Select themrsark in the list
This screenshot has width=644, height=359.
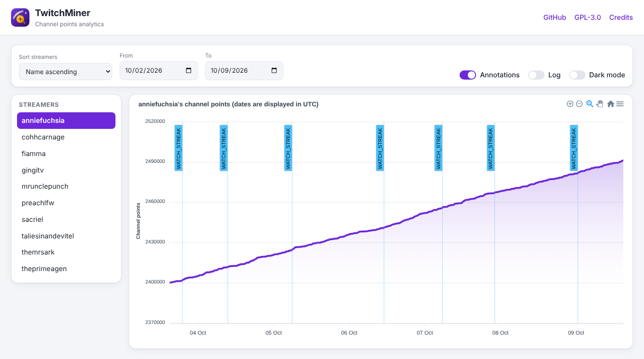coord(66,252)
